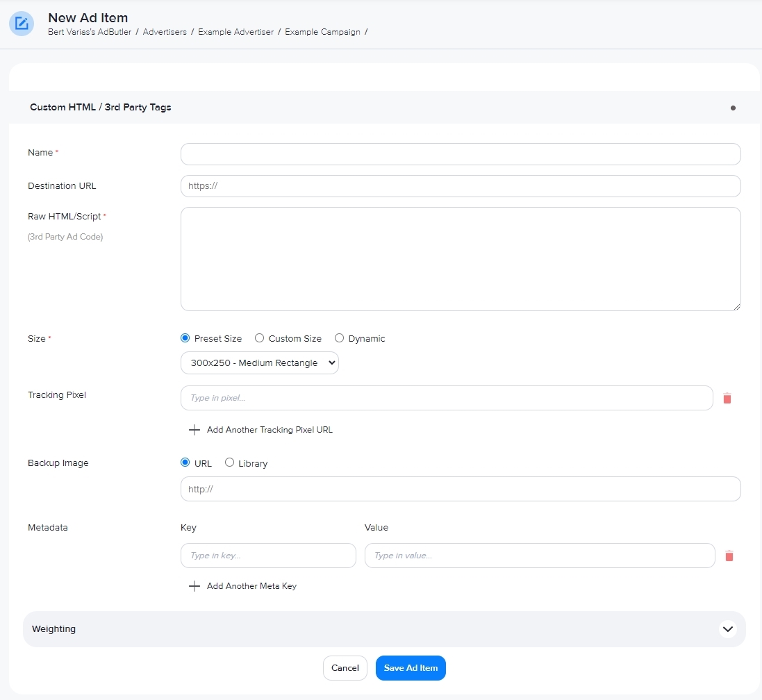Expand the Weighting section chevron
The image size is (762, 700).
pyautogui.click(x=727, y=629)
